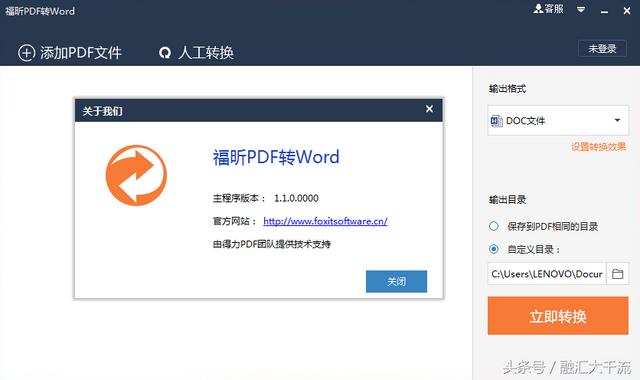The width and height of the screenshot is (640, 380).
Task: Open 设置转换效果 settings link
Action: pos(598,147)
